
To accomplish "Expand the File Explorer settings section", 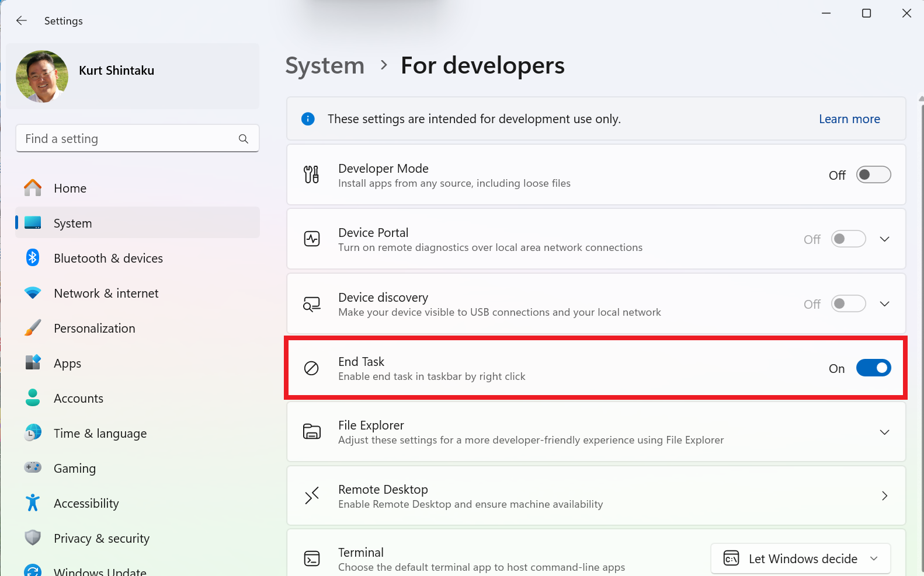I will [x=884, y=432].
